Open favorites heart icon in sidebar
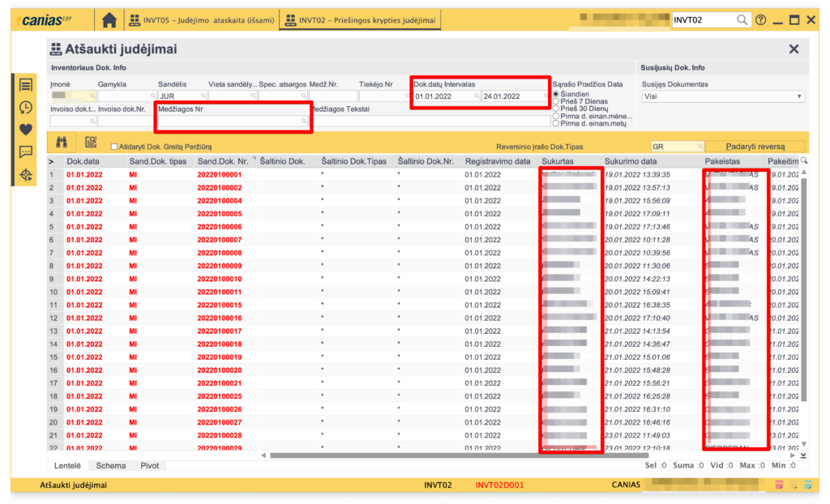The width and height of the screenshot is (830, 504). click(26, 129)
